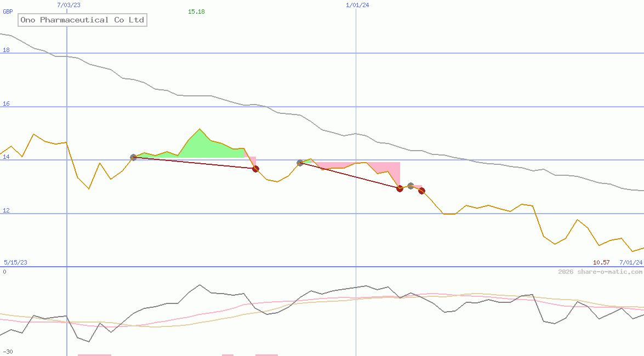Image resolution: width=644 pixels, height=356 pixels.
Task: Click the second grey buy marker before 1/01/24
Action: pos(300,163)
